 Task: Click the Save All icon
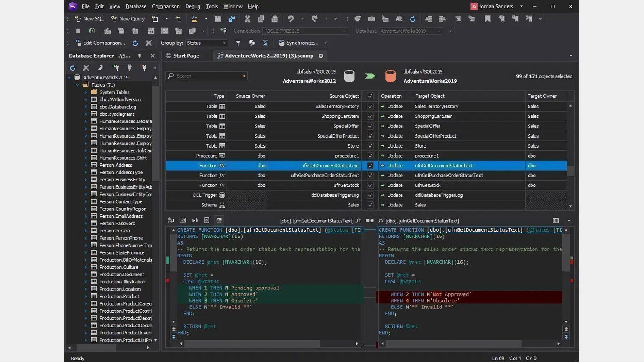click(x=232, y=19)
